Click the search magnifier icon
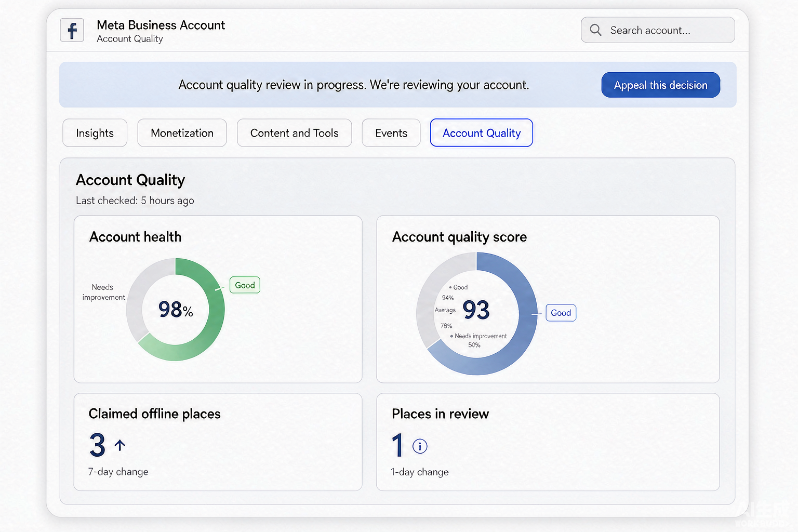Image resolution: width=798 pixels, height=532 pixels. [x=595, y=30]
